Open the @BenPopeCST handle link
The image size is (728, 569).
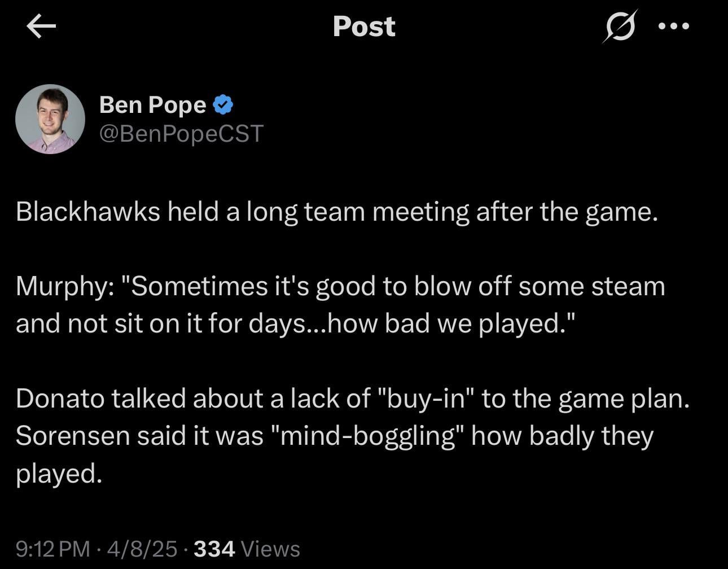(182, 134)
